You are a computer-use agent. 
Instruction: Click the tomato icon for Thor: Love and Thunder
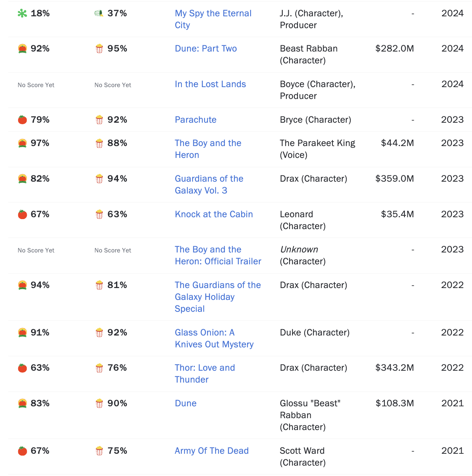click(x=22, y=368)
